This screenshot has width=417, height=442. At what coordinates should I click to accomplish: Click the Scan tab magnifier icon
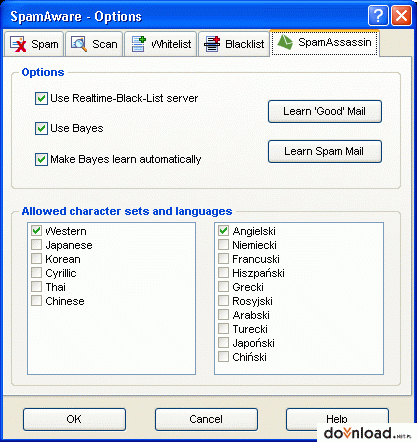(x=79, y=44)
